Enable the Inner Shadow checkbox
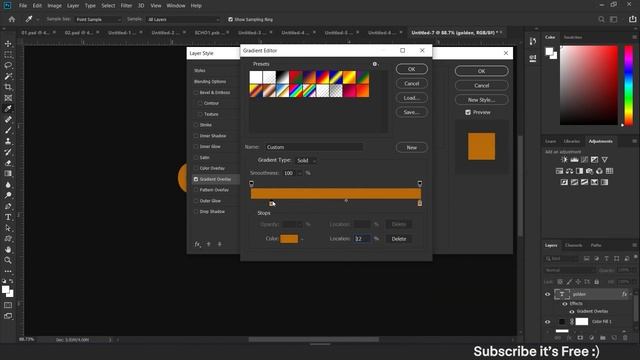Viewport: 640px width, 360px height. [x=196, y=136]
